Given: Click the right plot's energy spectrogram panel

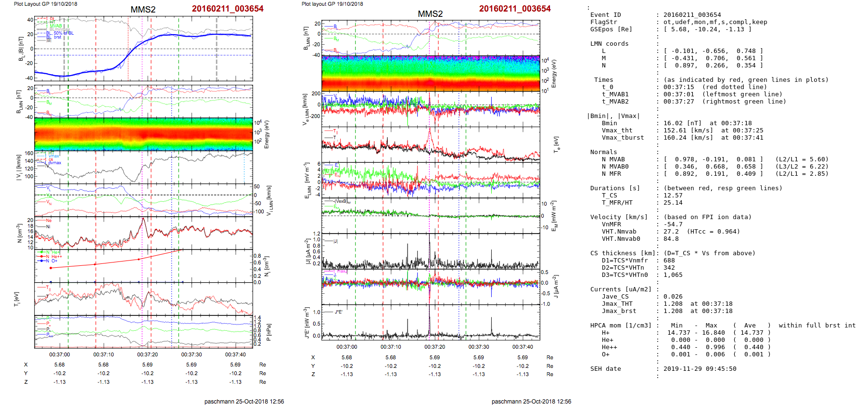Looking at the screenshot, I should click(x=431, y=74).
